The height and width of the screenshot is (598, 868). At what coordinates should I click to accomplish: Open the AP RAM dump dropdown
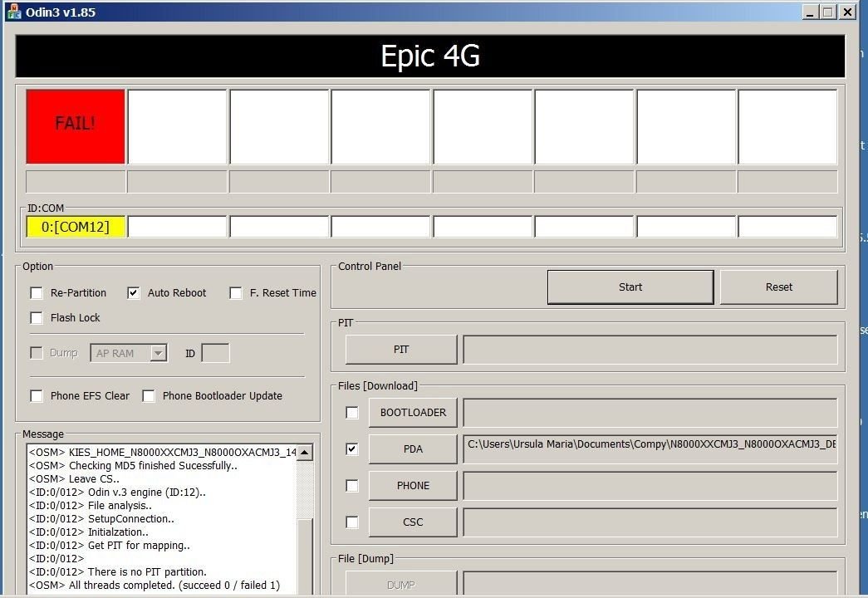(159, 353)
